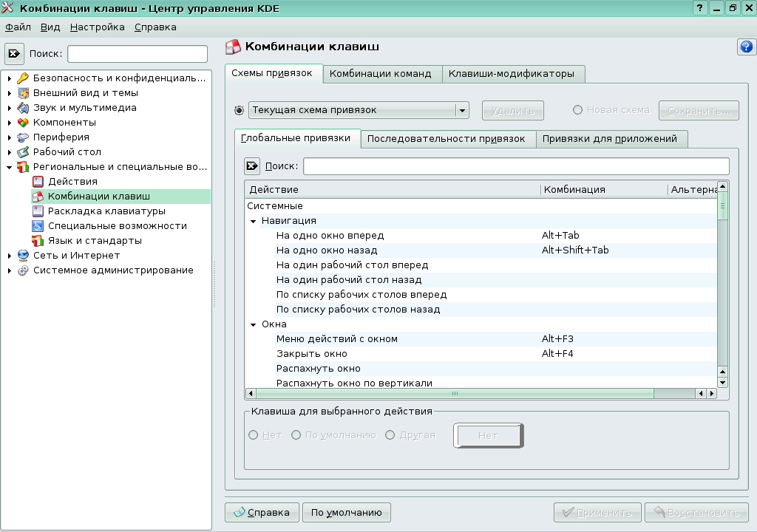Click the Специальные возможности icon in the sidebar
The width and height of the screenshot is (757, 532).
tap(38, 226)
